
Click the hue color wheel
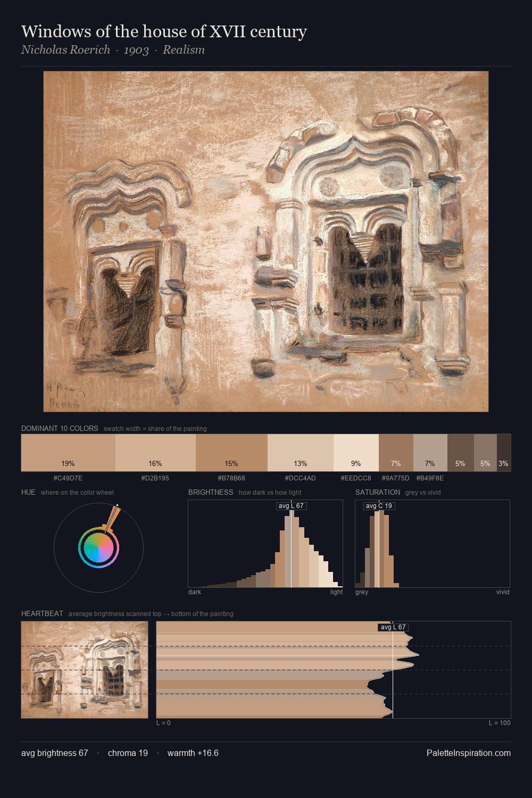click(98, 547)
